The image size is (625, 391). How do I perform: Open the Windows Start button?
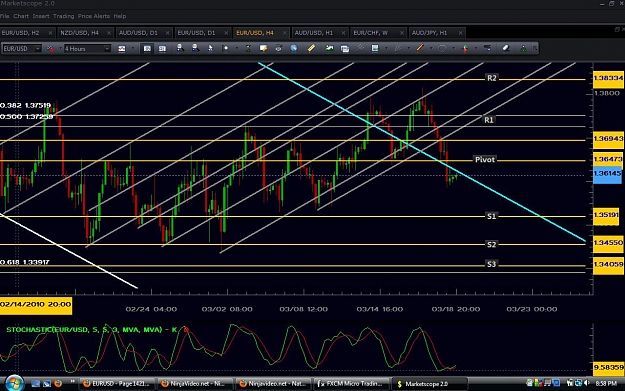click(14, 383)
